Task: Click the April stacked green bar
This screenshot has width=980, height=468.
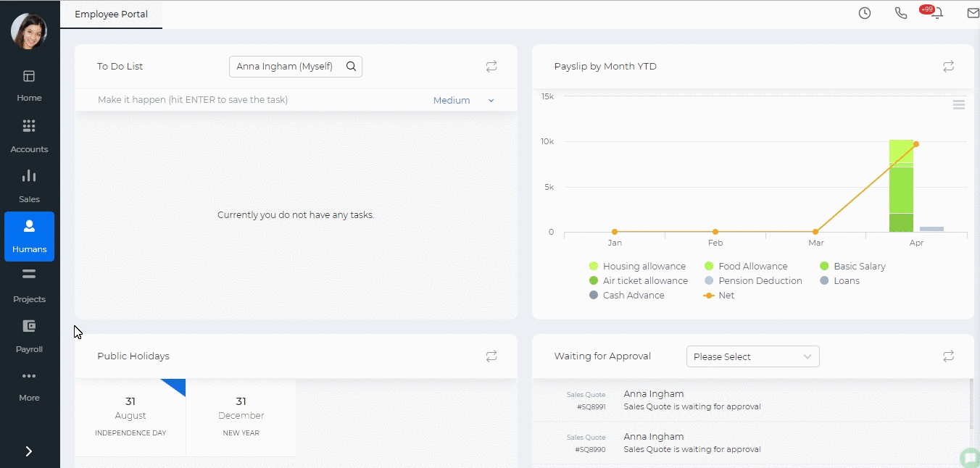Action: pyautogui.click(x=901, y=186)
